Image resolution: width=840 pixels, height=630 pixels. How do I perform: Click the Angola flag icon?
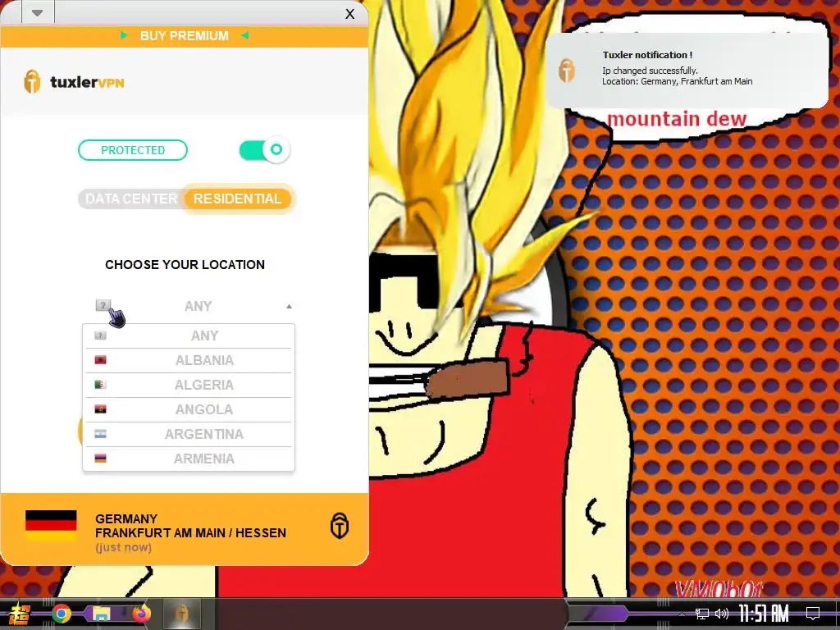click(100, 409)
